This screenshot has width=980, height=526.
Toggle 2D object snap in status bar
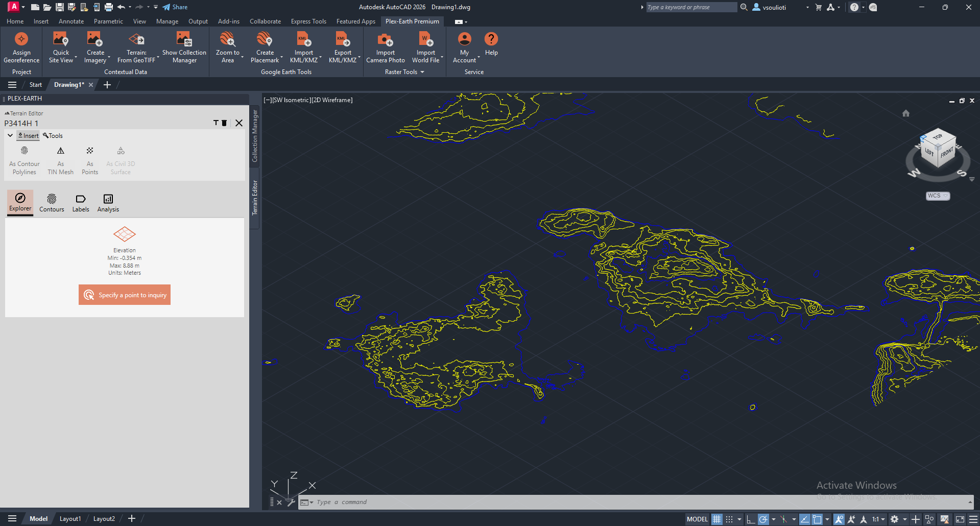click(817, 519)
